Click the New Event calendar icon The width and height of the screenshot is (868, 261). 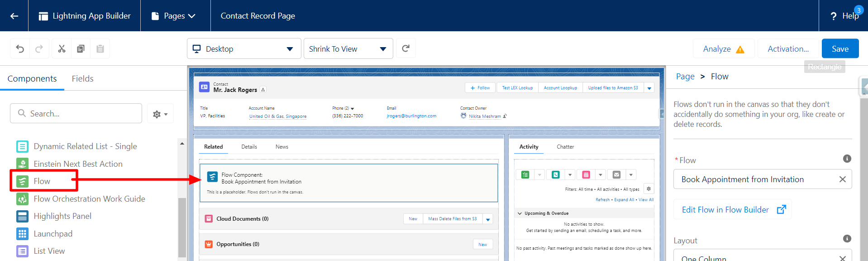click(586, 175)
